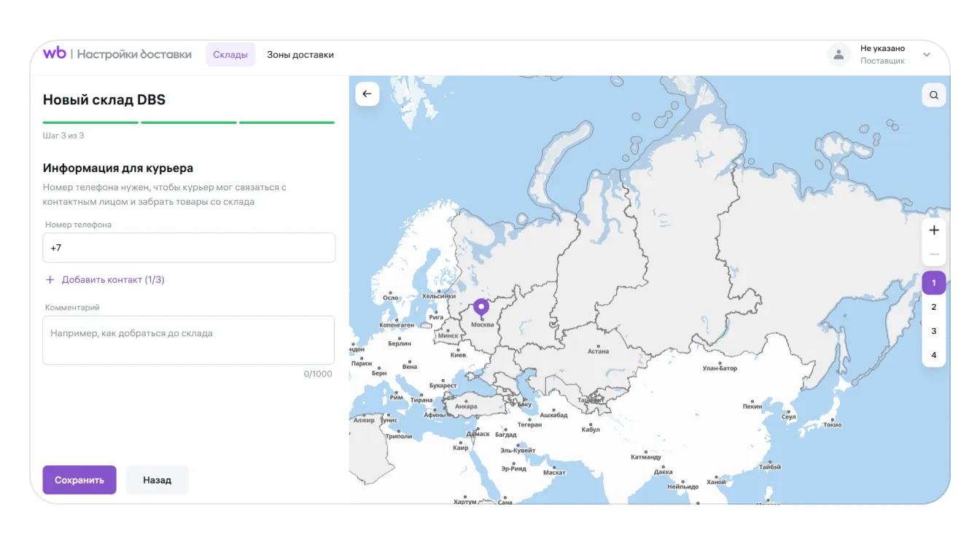Focus the Номер телефона input field
980x544 pixels.
coord(189,248)
